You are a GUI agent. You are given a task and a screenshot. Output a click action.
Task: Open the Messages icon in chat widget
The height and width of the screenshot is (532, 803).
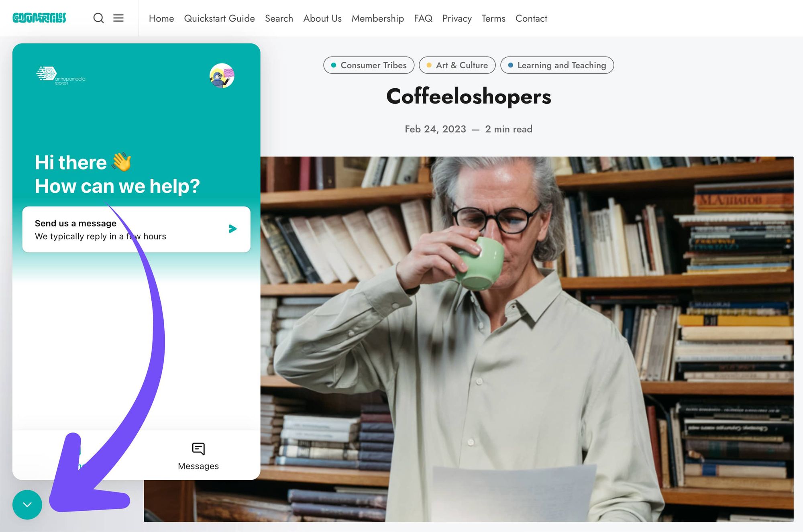tap(198, 448)
